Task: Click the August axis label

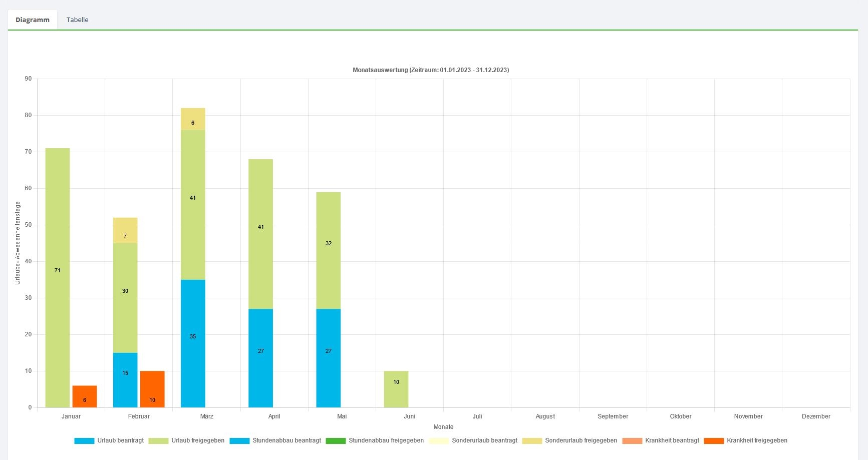Action: click(x=545, y=416)
